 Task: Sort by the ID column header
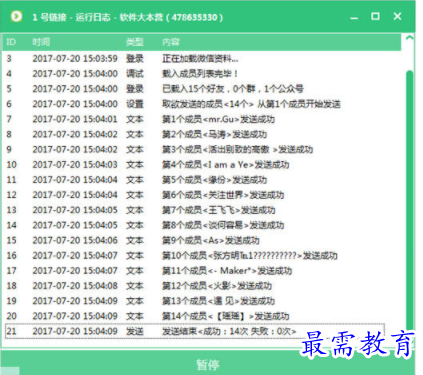11,42
